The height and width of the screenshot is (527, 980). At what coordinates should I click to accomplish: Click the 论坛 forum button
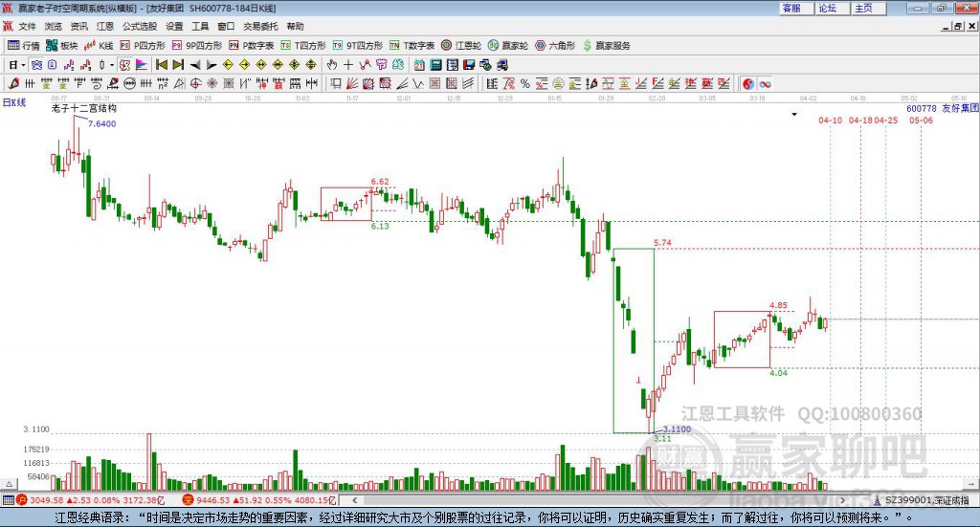832,8
